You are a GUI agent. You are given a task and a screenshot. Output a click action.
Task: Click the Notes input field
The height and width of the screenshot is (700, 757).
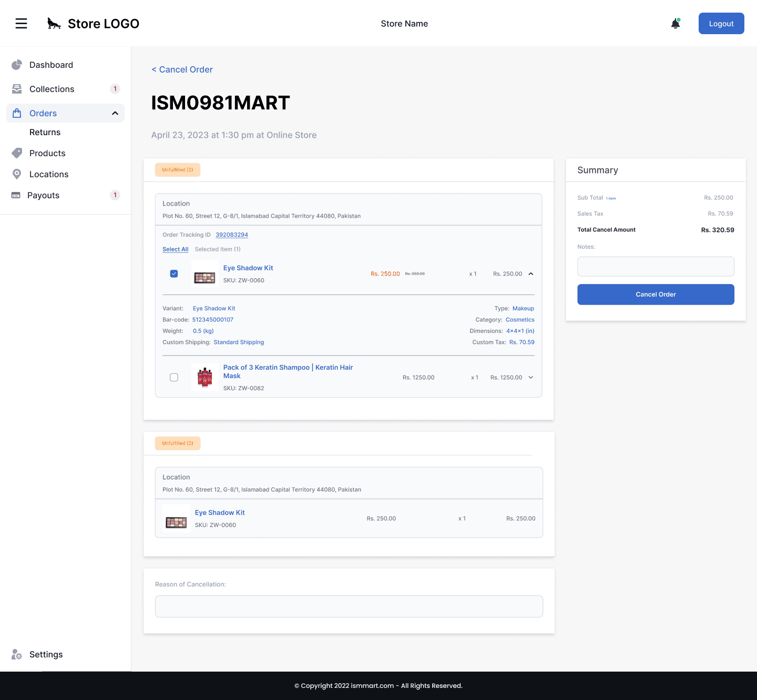coord(656,267)
